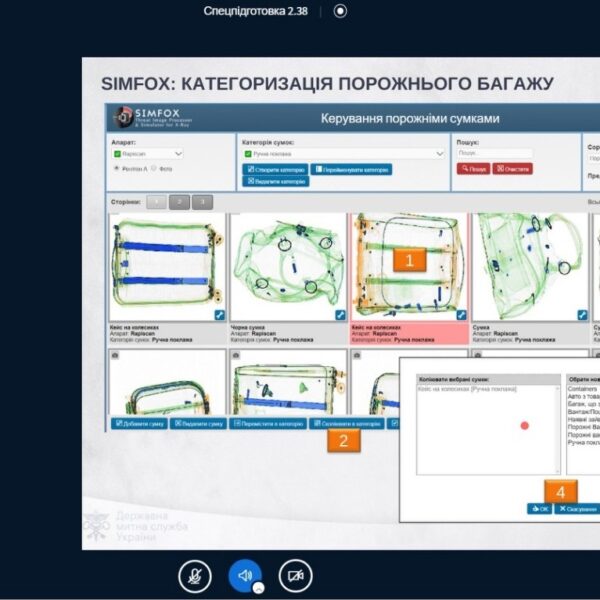600x600 pixels.
Task: Click edit icon on highlighted Кейс на колесиках
Action: click(461, 315)
